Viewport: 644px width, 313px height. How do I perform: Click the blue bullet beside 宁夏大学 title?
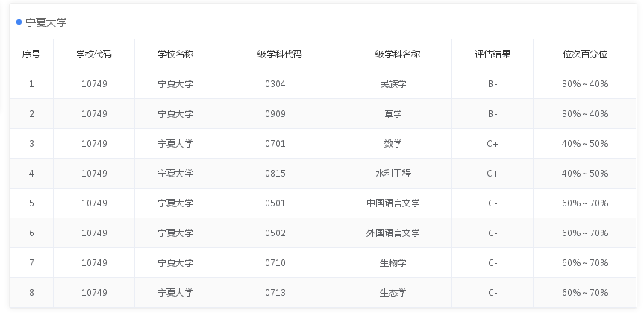pyautogui.click(x=19, y=22)
